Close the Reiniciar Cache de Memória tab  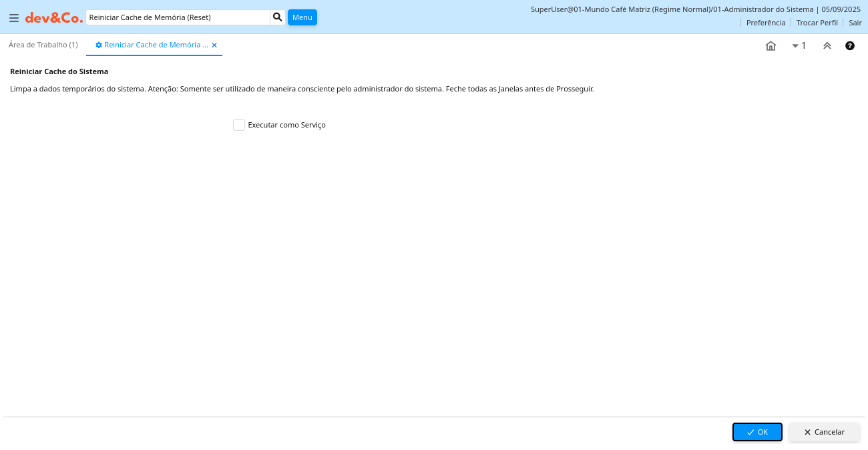pos(214,45)
